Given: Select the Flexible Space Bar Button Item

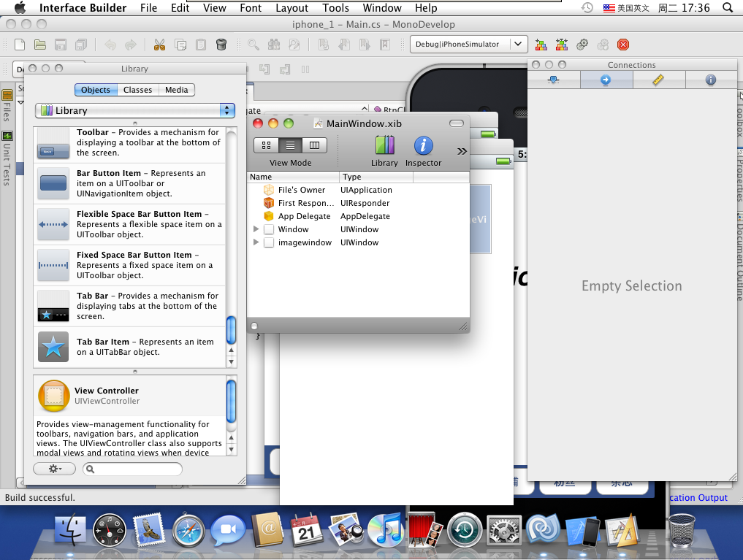Looking at the screenshot, I should [x=129, y=224].
